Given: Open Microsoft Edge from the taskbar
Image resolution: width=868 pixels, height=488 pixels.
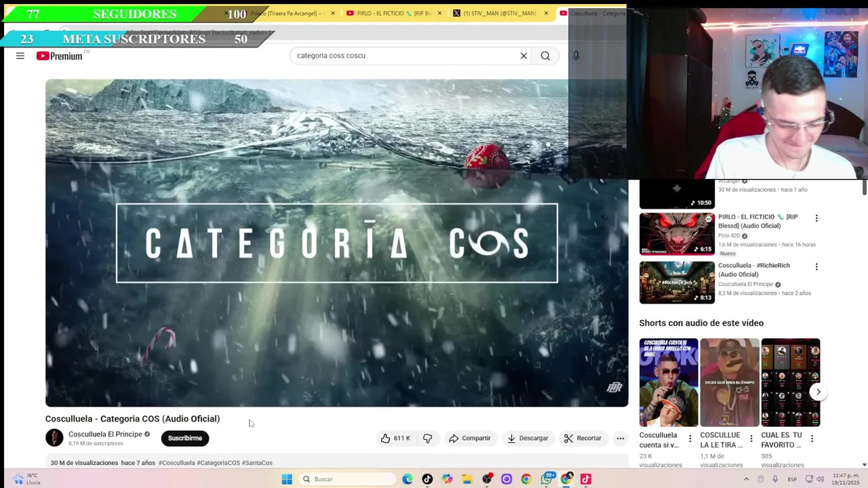Looking at the screenshot, I should (408, 479).
